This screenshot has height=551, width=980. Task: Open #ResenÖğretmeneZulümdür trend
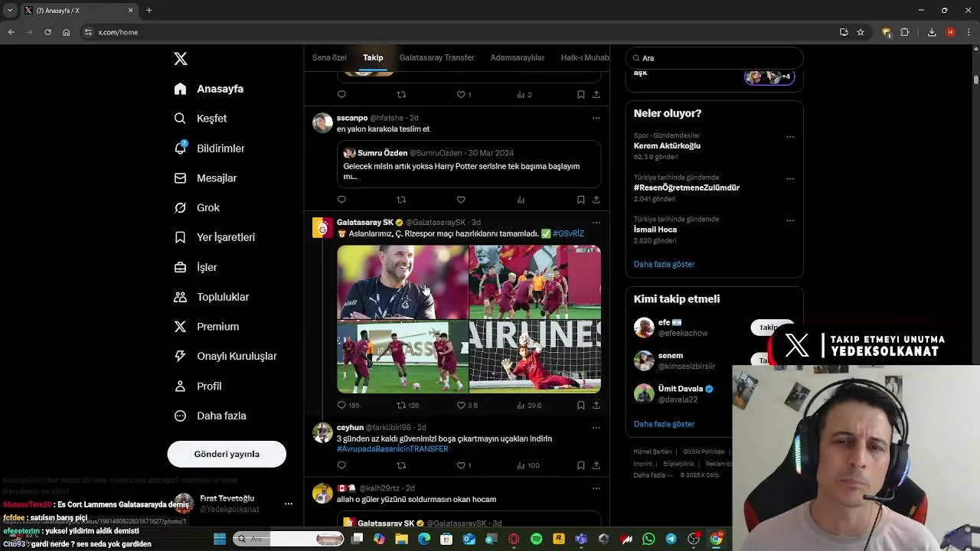click(x=687, y=187)
